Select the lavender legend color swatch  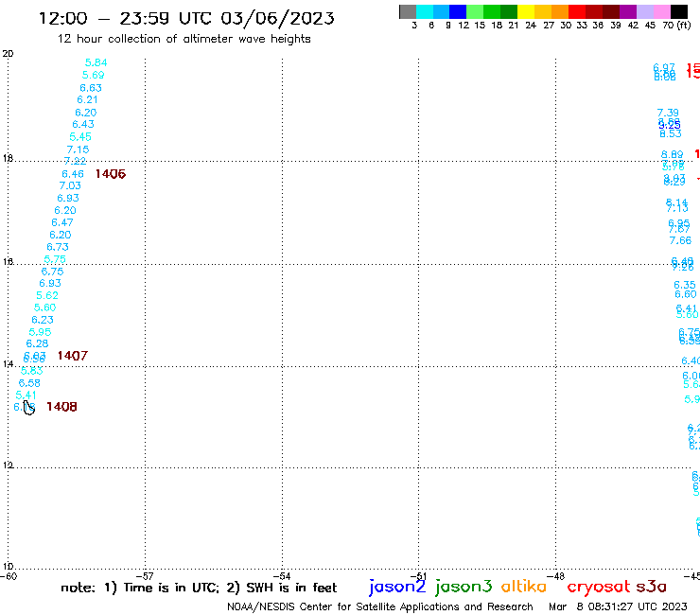pyautogui.click(x=644, y=11)
